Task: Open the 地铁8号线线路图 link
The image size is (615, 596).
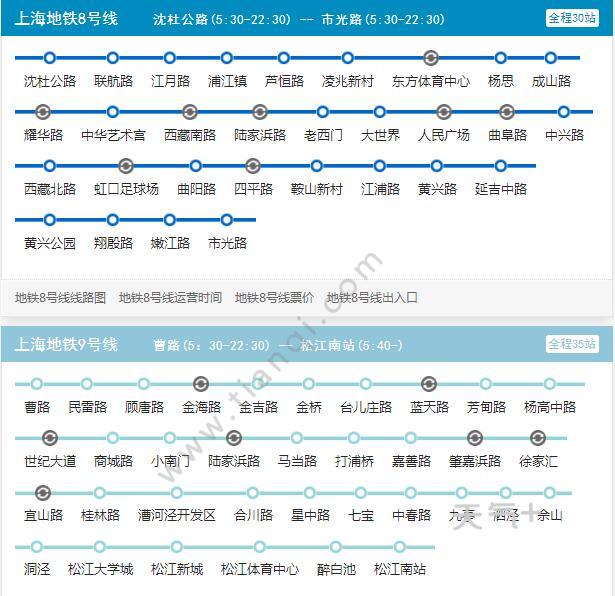Action: [x=60, y=297]
